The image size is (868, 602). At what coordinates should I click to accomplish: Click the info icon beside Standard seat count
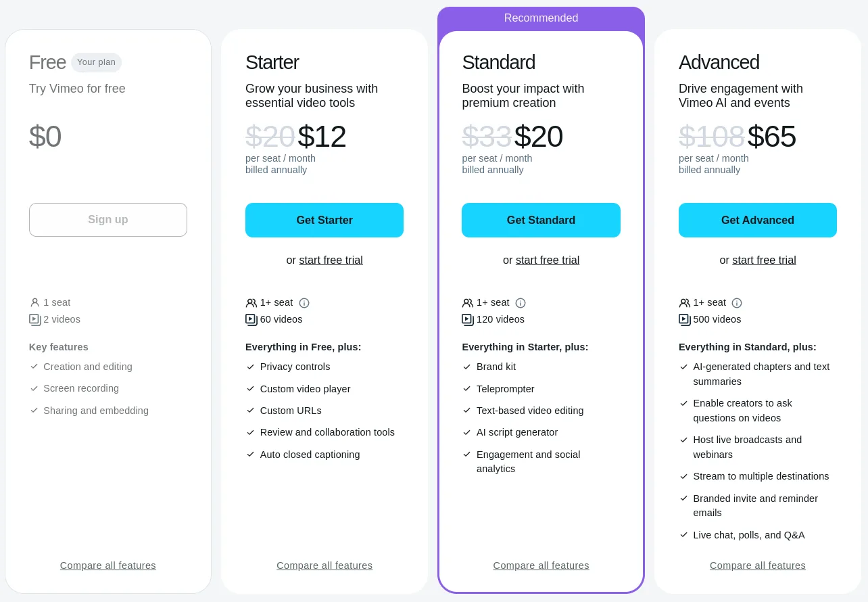coord(521,303)
